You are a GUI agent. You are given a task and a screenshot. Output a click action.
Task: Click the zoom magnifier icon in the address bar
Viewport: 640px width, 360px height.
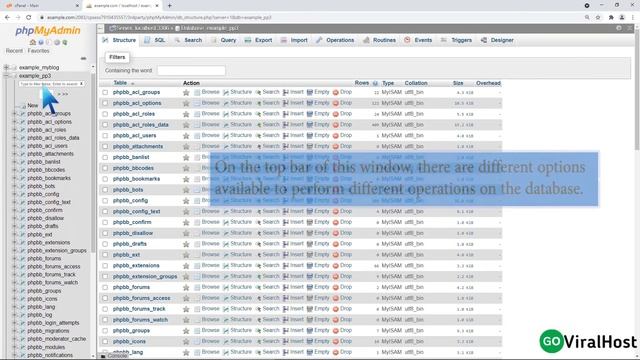tap(587, 18)
